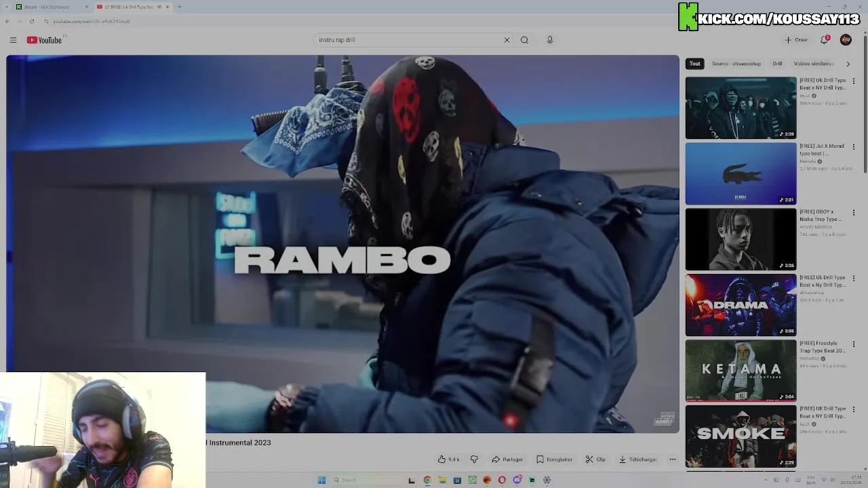Open the DRAMA video thumbnail
Image resolution: width=868 pixels, height=488 pixels.
click(741, 305)
